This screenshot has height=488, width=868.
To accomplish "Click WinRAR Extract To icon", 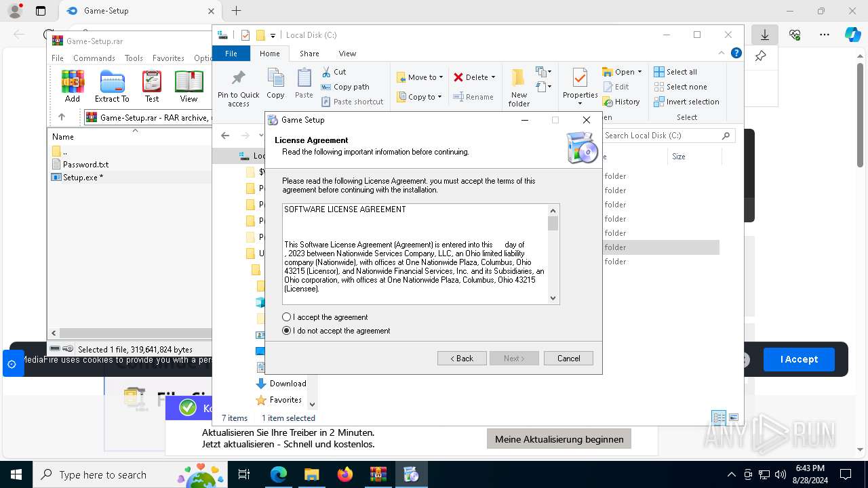I will 112,87.
